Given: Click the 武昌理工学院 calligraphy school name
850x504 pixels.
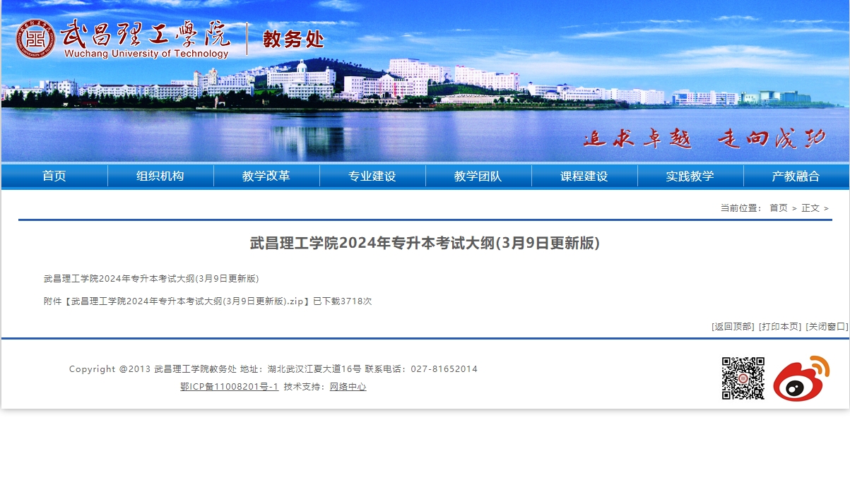Looking at the screenshot, I should [146, 33].
